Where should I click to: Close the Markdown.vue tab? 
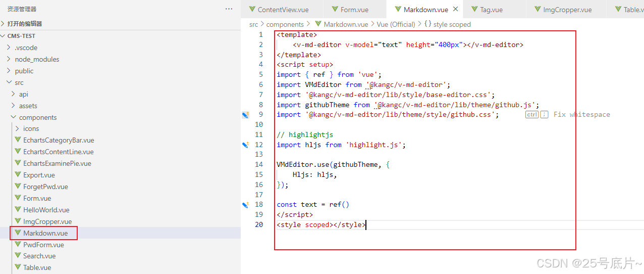(x=455, y=9)
